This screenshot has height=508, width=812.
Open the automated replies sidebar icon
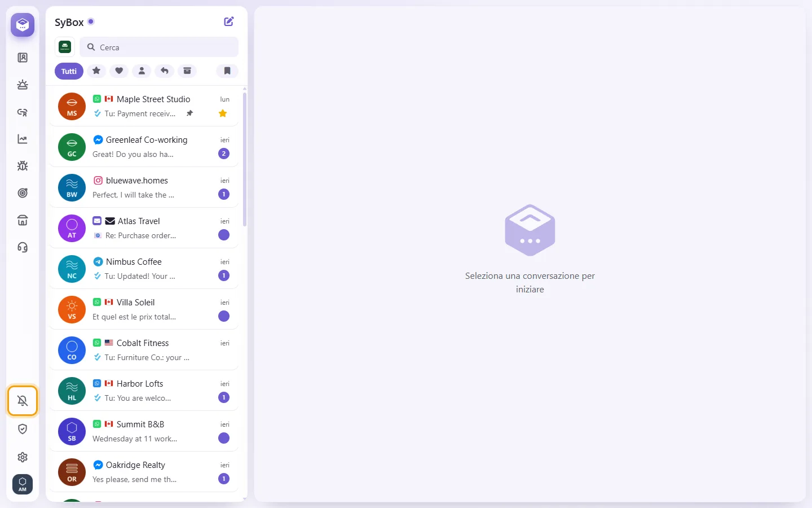23,112
